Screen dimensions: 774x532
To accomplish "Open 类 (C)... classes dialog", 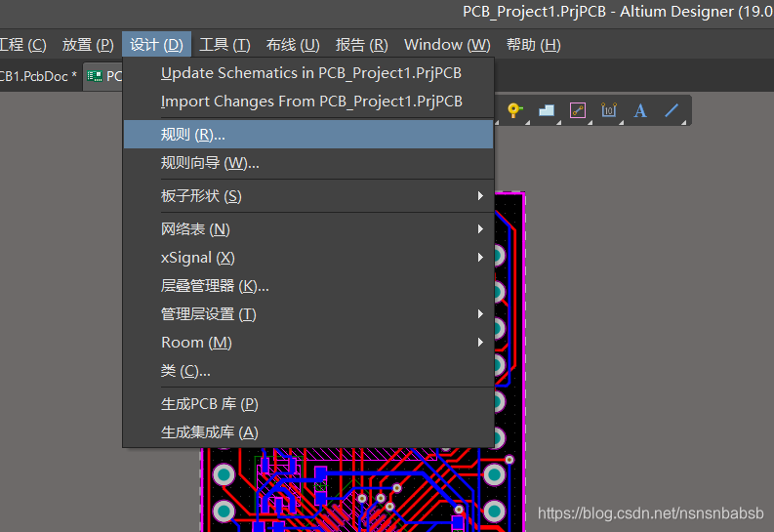I will point(308,371).
